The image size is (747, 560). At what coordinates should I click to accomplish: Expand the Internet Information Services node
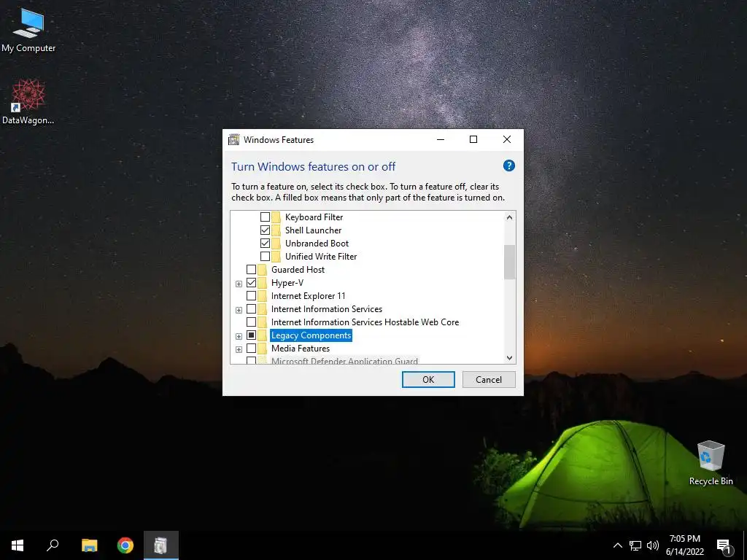click(239, 310)
